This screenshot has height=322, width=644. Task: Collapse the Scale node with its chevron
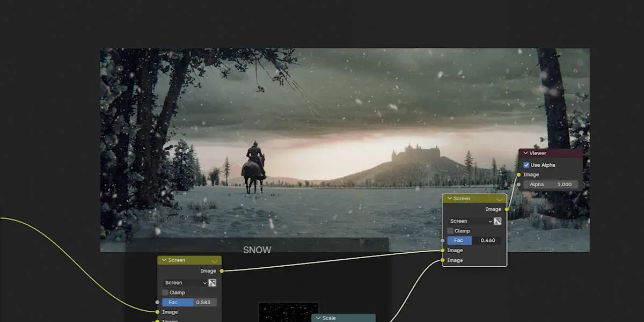(x=318, y=318)
